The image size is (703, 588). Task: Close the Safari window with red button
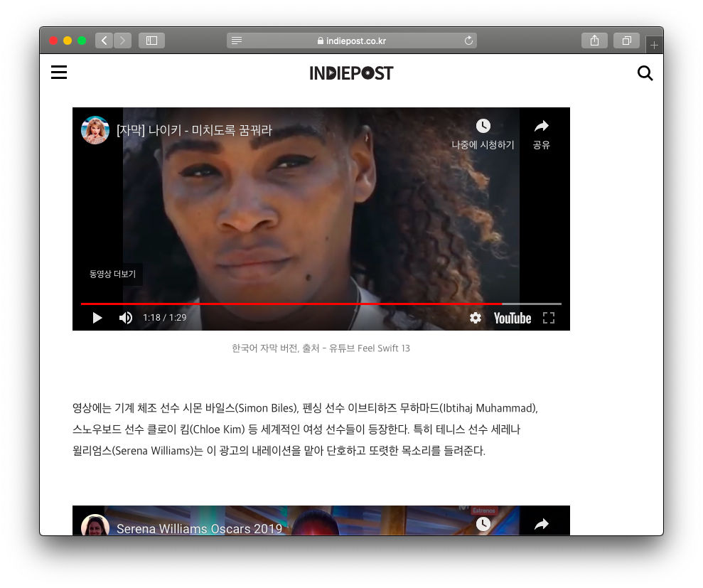tap(53, 41)
